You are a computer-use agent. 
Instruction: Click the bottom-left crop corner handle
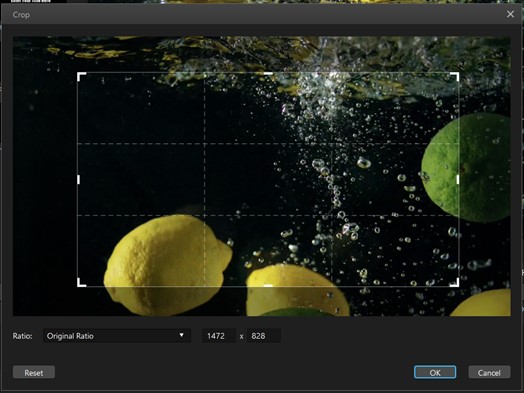81,282
